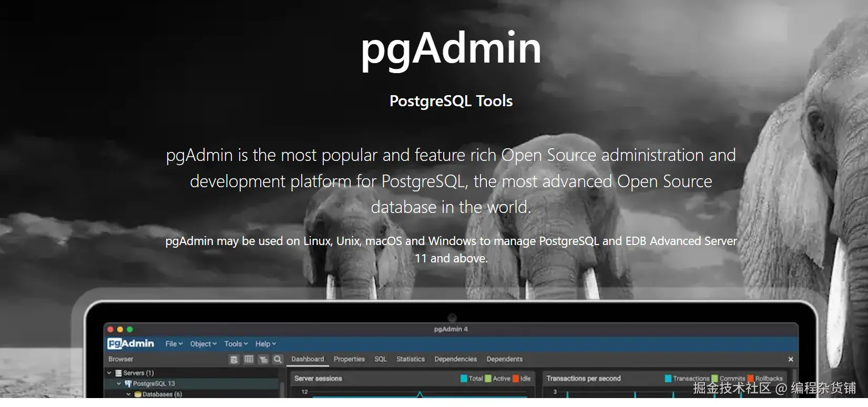Select the PostgreSQL 13 server row
Viewport: 868px width, 407px height.
point(192,383)
